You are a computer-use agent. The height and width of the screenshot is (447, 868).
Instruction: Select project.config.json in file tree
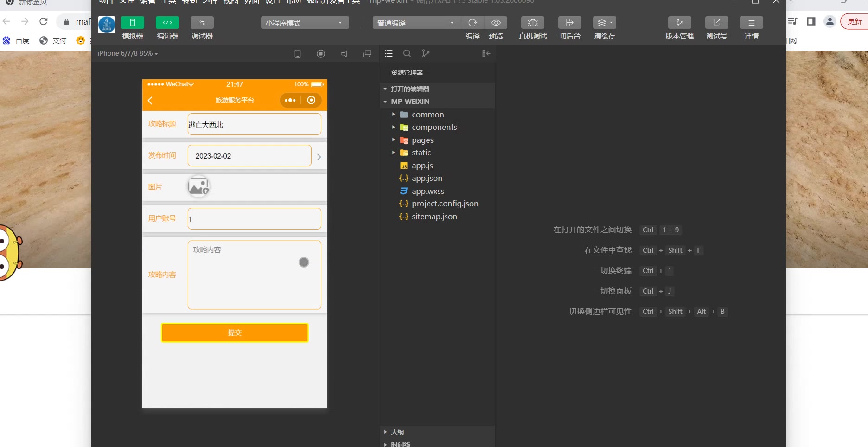445,204
